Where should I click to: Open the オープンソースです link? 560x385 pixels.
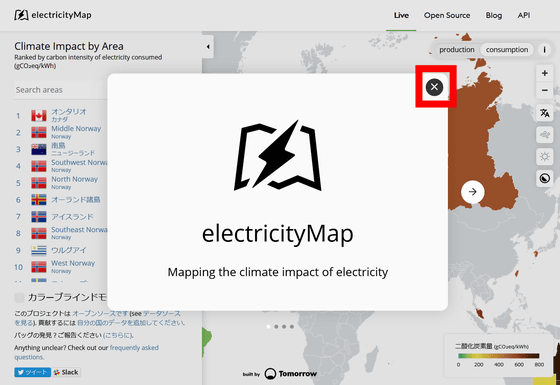tap(100, 313)
